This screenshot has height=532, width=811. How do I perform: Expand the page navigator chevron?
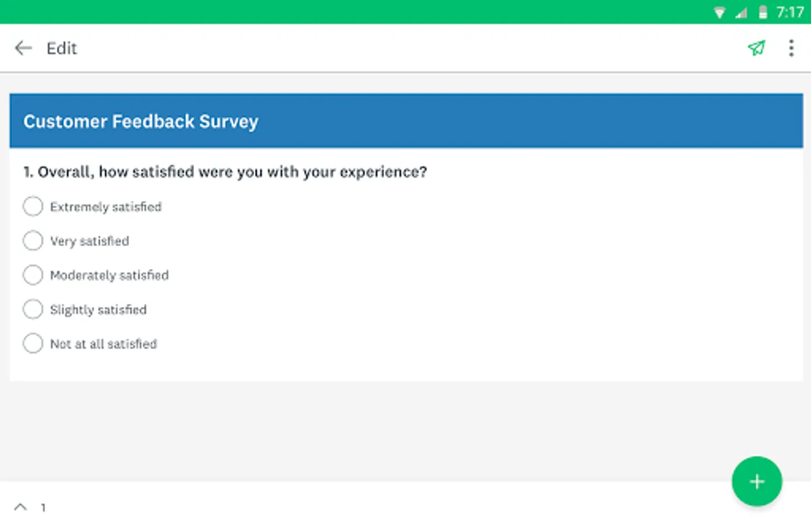click(x=21, y=507)
